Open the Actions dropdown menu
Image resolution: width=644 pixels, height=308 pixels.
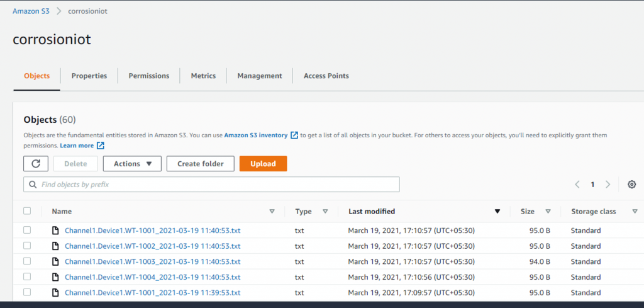pos(132,164)
